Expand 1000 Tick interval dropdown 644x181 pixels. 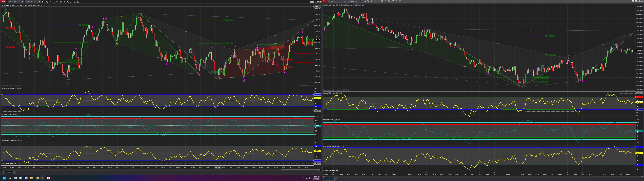(32, 2)
